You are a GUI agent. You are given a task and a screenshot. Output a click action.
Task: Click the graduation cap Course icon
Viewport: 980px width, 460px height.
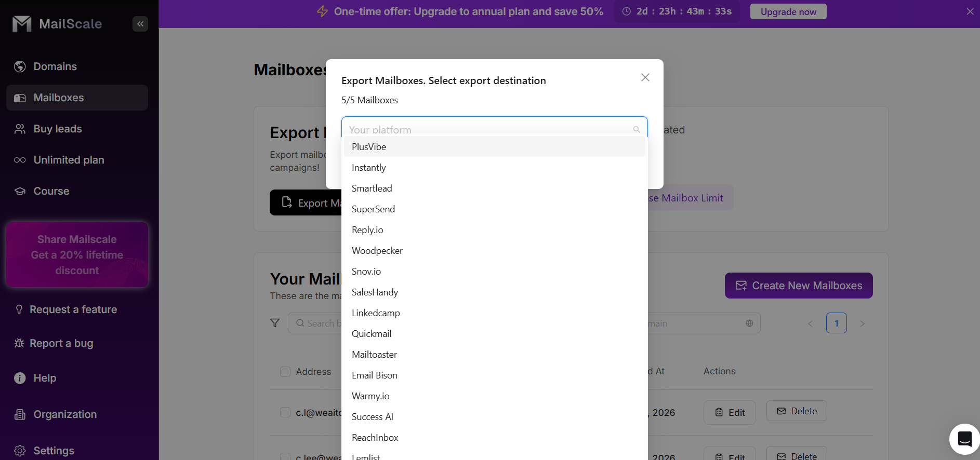tap(20, 191)
